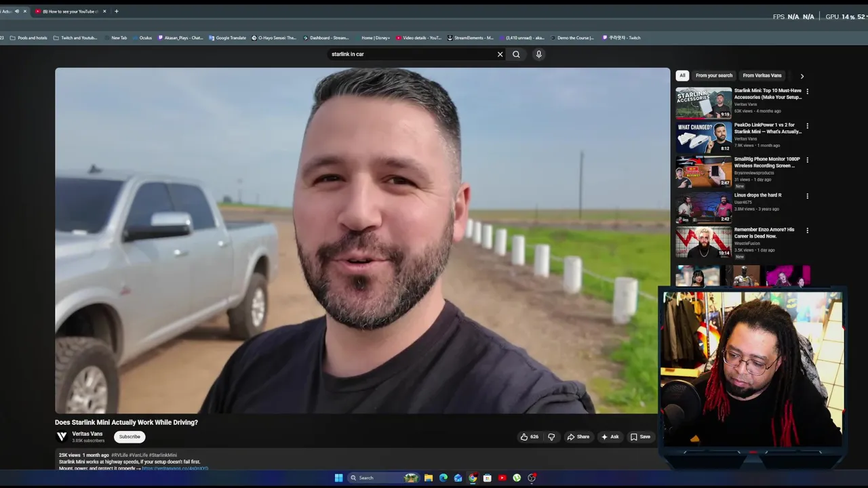The width and height of the screenshot is (868, 488).
Task: Open options menu for Remember Enzo Amore video
Action: tap(807, 231)
